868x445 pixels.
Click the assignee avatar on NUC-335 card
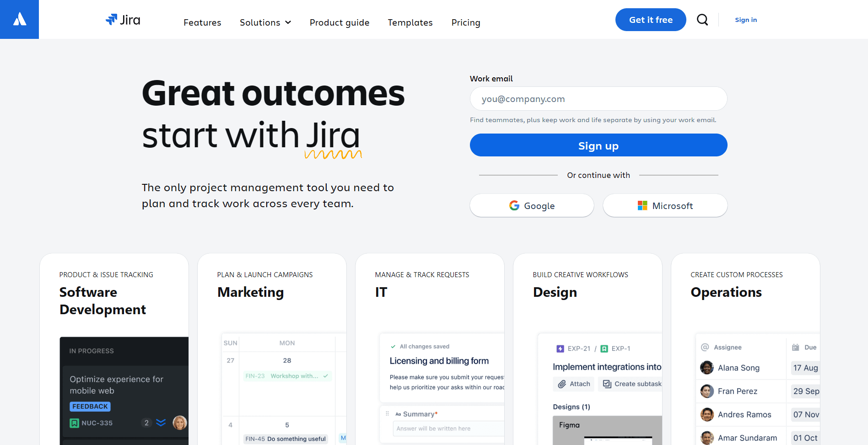179,423
